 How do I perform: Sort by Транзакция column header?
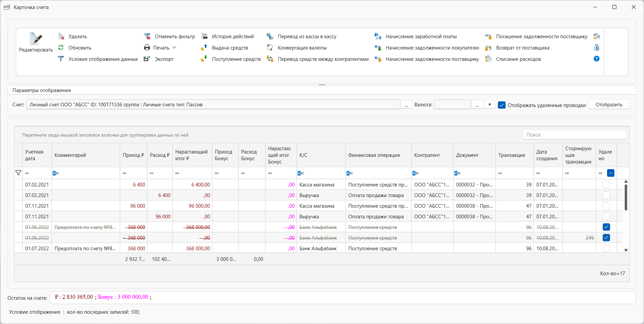(x=515, y=155)
